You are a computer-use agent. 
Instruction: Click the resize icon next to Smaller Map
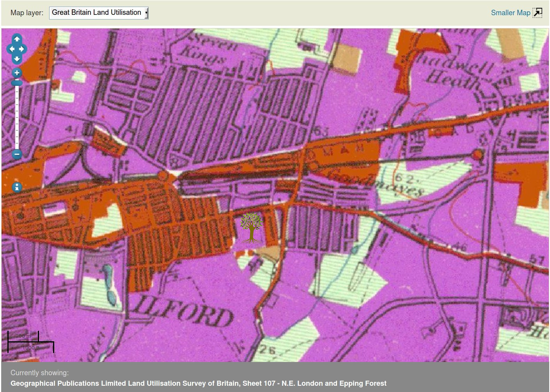[538, 12]
